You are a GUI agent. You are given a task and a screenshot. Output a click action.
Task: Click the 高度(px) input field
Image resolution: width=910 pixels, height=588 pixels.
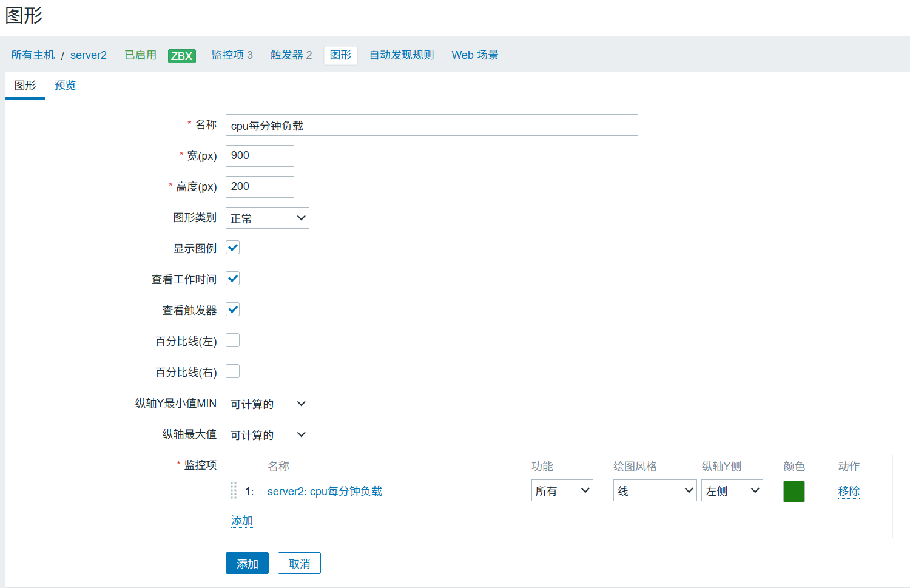click(260, 187)
